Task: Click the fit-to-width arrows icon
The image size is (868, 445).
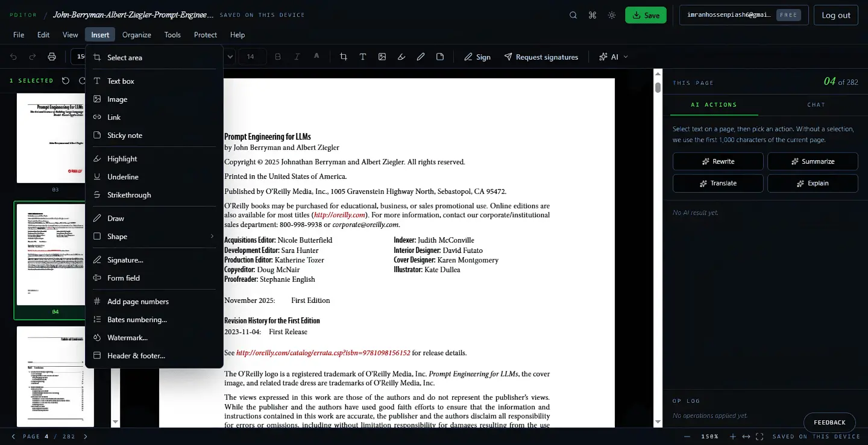Action: click(746, 437)
